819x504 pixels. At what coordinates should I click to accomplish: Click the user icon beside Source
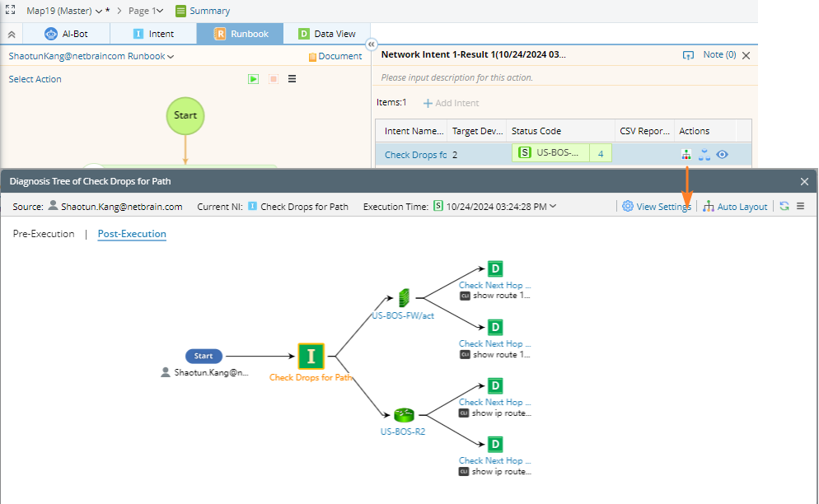(53, 206)
